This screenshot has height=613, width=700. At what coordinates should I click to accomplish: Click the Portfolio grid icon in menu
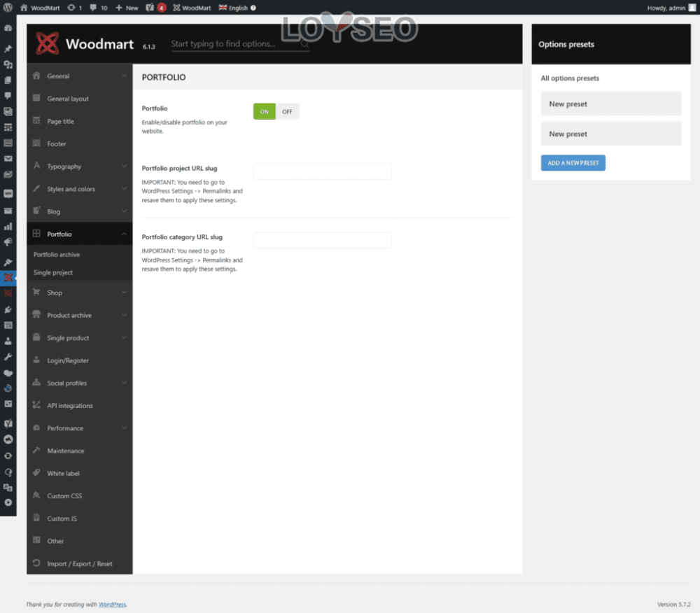[x=36, y=233]
